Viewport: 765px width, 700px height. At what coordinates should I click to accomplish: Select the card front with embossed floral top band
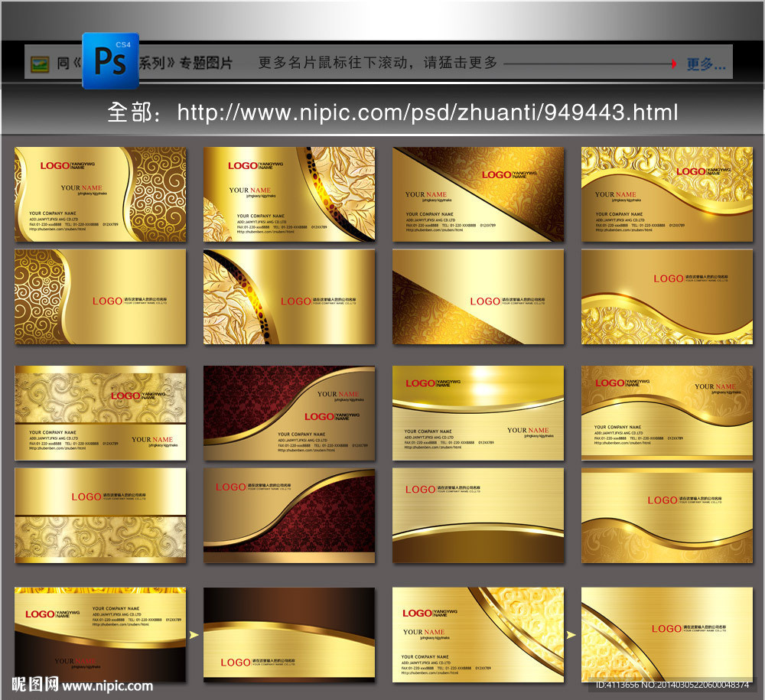100,413
